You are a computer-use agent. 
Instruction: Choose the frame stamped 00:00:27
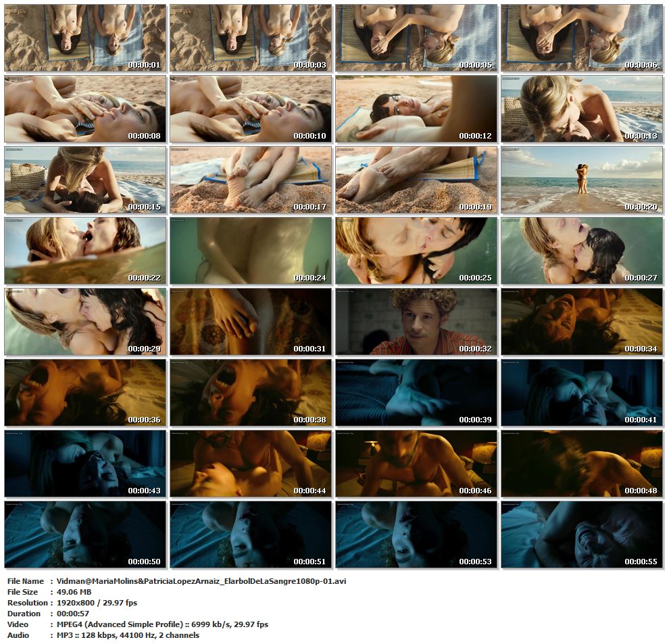(582, 251)
